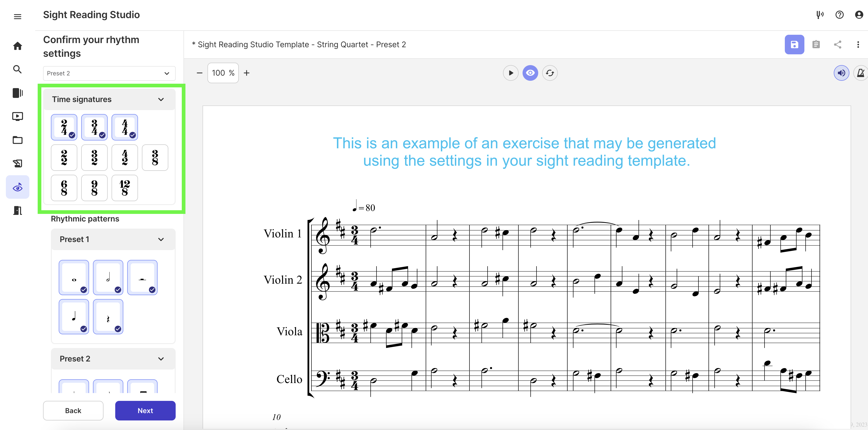Regenerate the exercise with refresh icon
Viewport: 868px width, 430px height.
click(549, 73)
